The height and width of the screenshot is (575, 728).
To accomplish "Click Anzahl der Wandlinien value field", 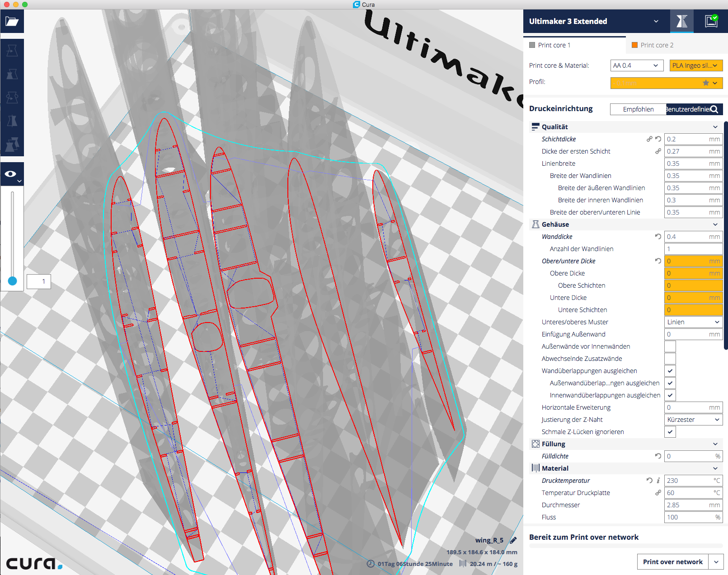I will pos(694,249).
